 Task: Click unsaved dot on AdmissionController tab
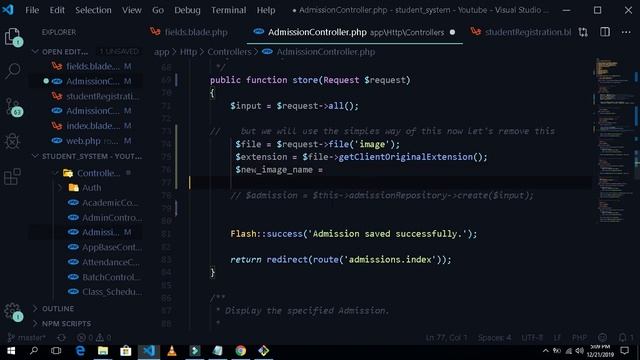pyautogui.click(x=452, y=32)
